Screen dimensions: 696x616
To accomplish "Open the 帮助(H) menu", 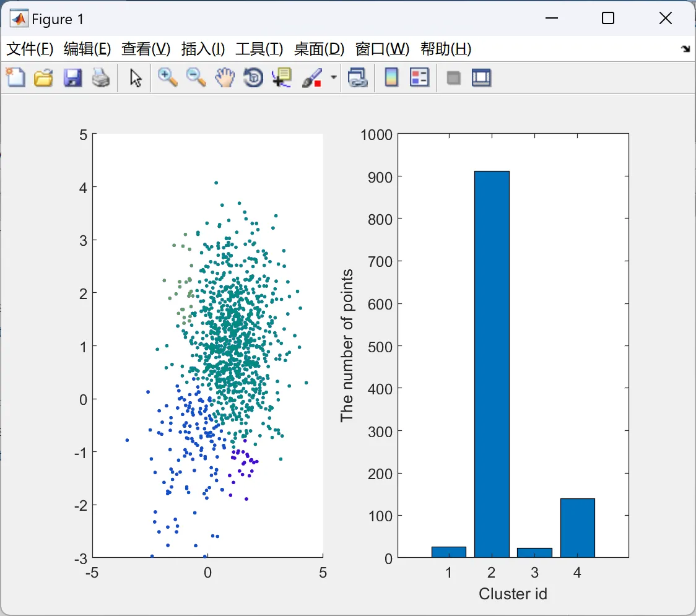I will click(446, 49).
